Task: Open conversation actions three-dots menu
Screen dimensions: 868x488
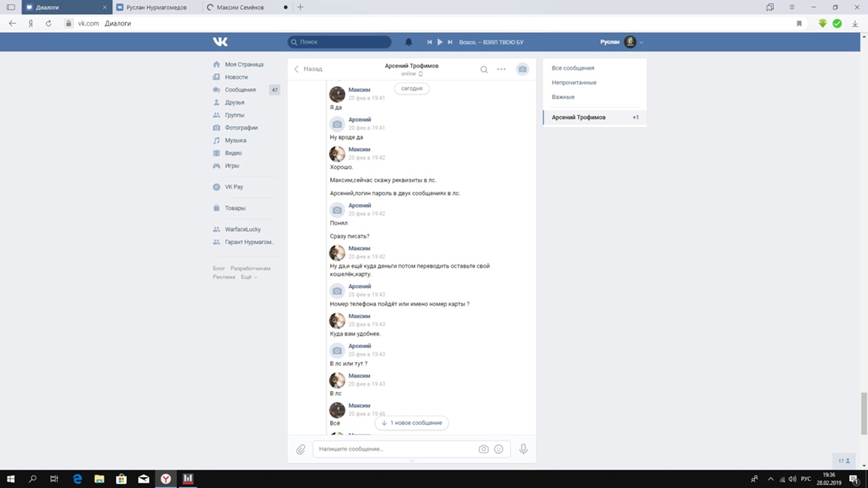Action: click(501, 69)
